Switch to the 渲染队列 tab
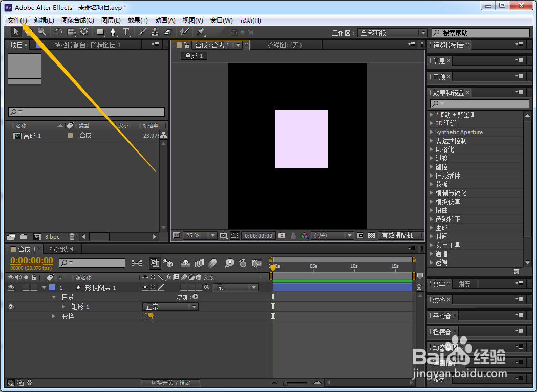Viewport: 537px width, 392px height. 61,249
